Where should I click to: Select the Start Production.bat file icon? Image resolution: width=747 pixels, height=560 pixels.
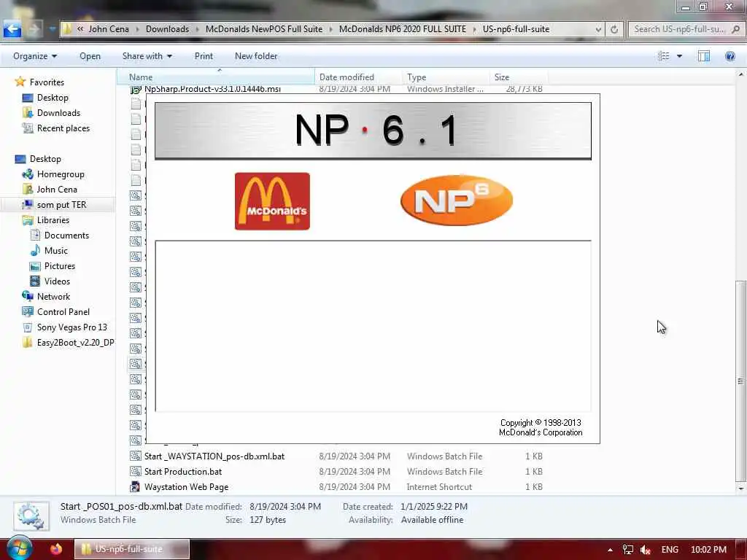pyautogui.click(x=135, y=472)
